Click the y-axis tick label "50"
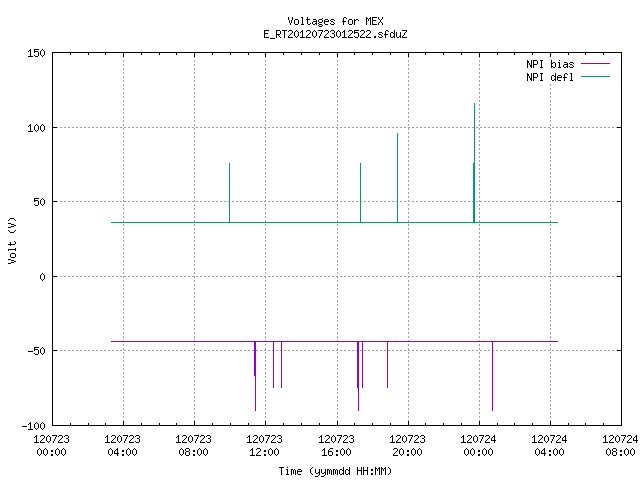Screen dimensions: 640x480 (x=39, y=202)
